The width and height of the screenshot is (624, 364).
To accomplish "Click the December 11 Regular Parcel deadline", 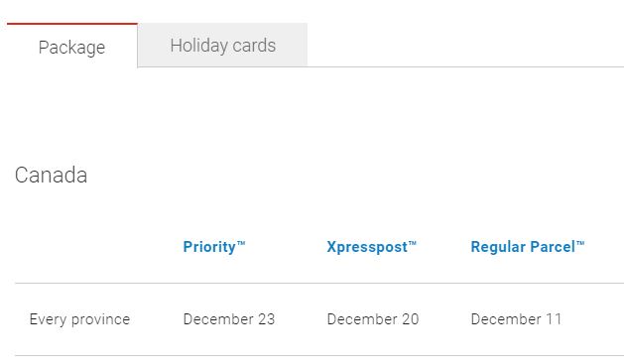I will 516,319.
